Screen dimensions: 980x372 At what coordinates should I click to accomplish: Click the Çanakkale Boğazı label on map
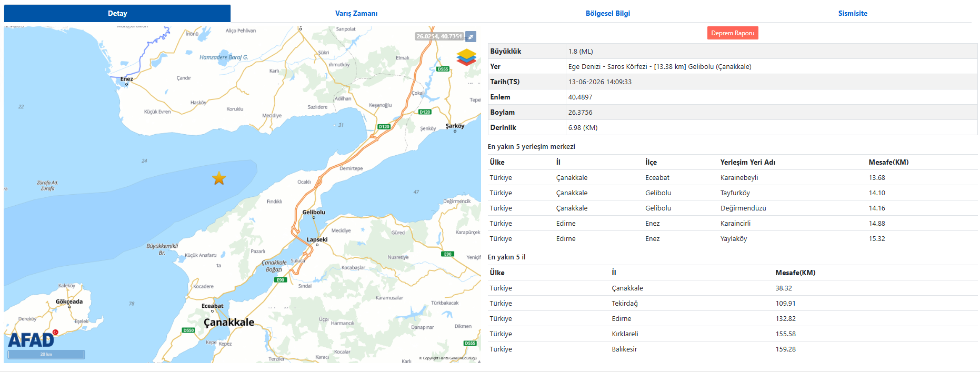click(x=274, y=266)
